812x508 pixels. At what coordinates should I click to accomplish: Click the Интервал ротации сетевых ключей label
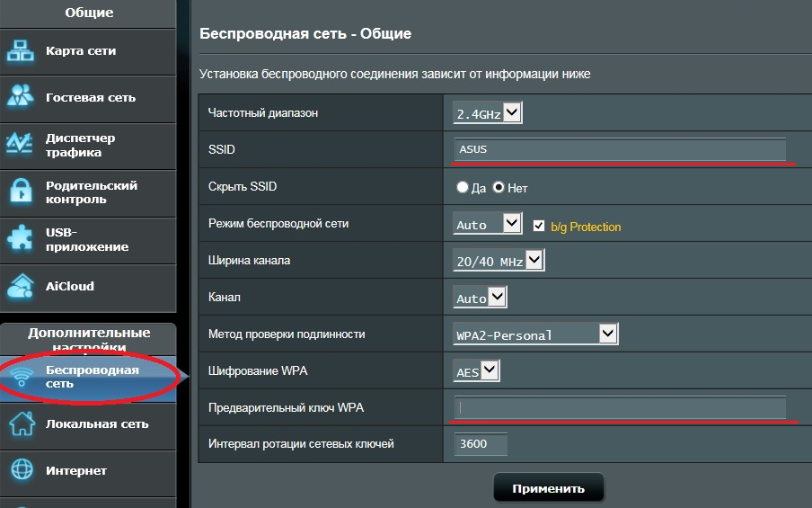point(301,444)
